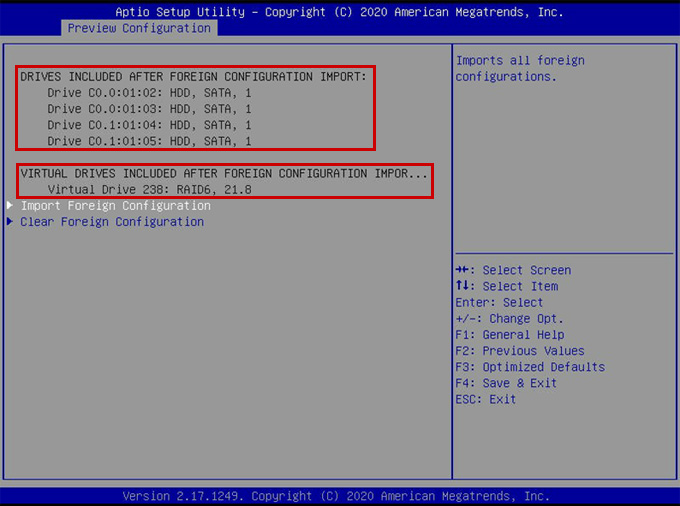Click the Virtual Drives Included header

point(223,173)
